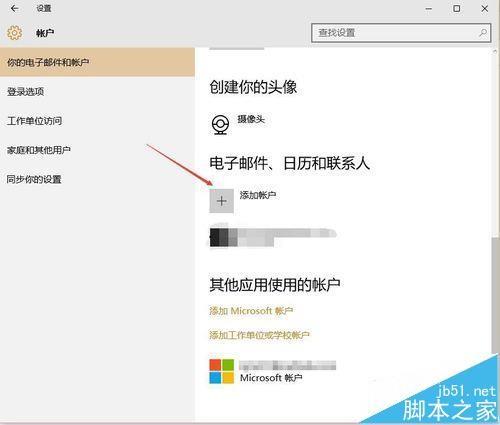
Task: Click the search magnifier icon
Action: (x=483, y=33)
